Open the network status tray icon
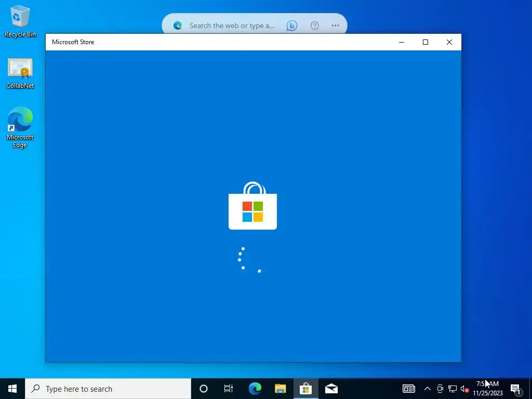This screenshot has height=399, width=532. [x=453, y=389]
